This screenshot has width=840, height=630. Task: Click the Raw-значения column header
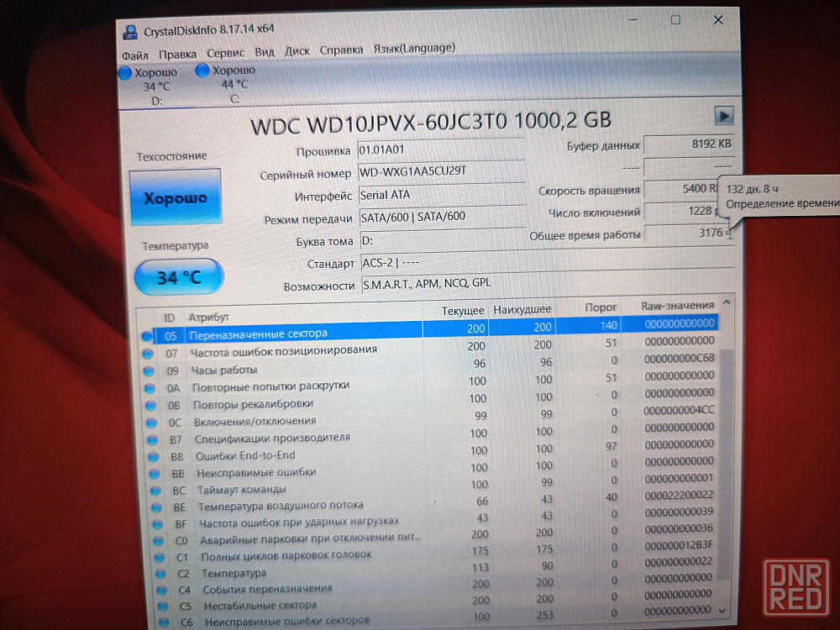point(677,306)
